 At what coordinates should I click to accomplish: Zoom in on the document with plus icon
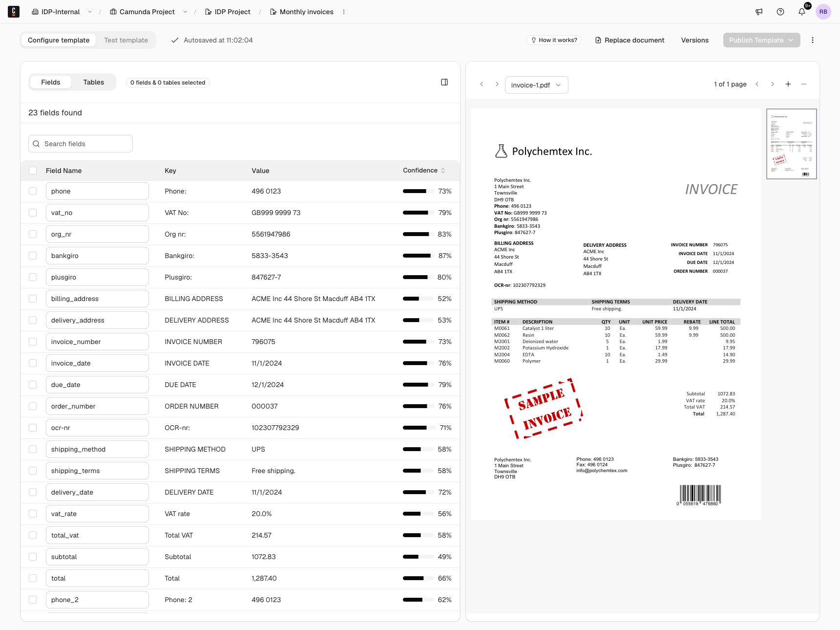tap(788, 84)
